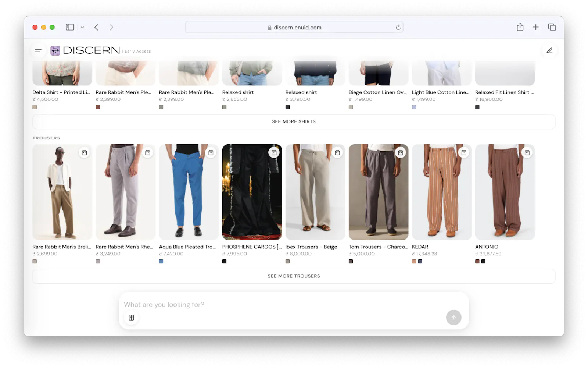This screenshot has width=588, height=368.
Task: Open the Tom Trousers - Charcoal photo
Action: tap(378, 192)
